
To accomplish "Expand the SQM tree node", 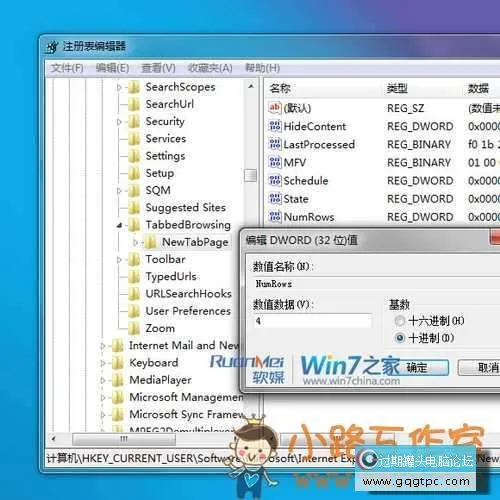I will [119, 191].
